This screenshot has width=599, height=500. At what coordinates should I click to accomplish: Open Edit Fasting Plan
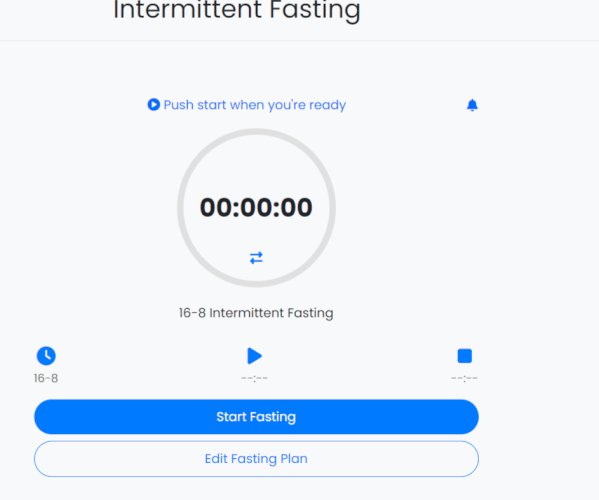point(256,459)
